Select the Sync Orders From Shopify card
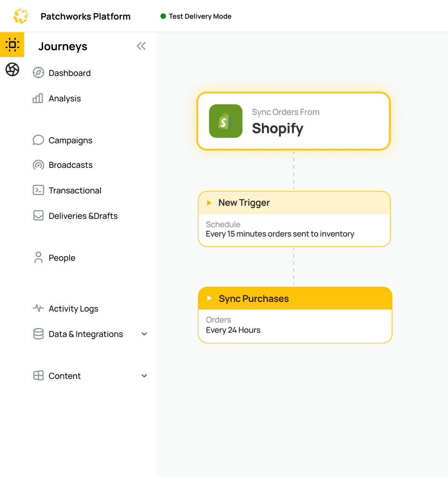 pos(293,121)
